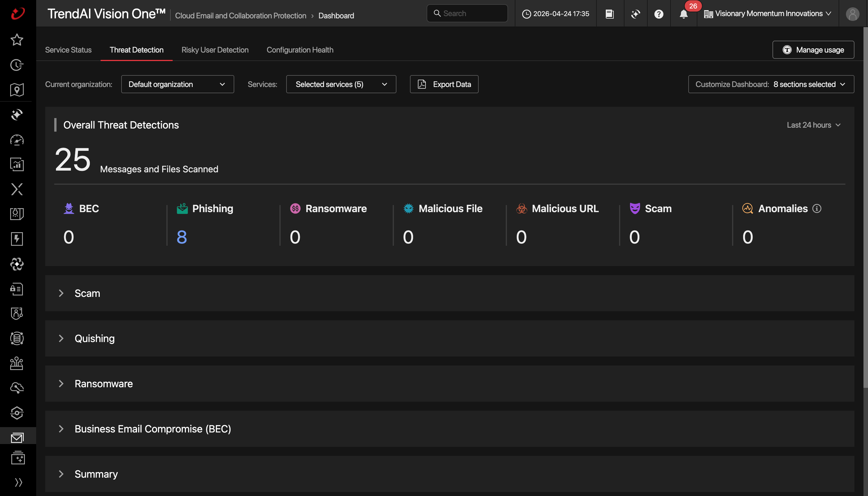This screenshot has height=496, width=868.
Task: Click the Phishing count of 8
Action: coord(182,237)
